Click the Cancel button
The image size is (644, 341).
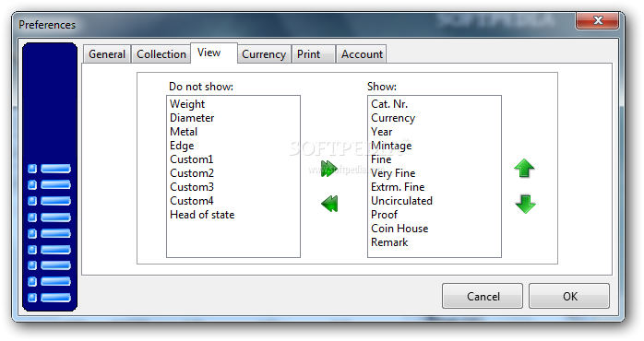tap(483, 296)
